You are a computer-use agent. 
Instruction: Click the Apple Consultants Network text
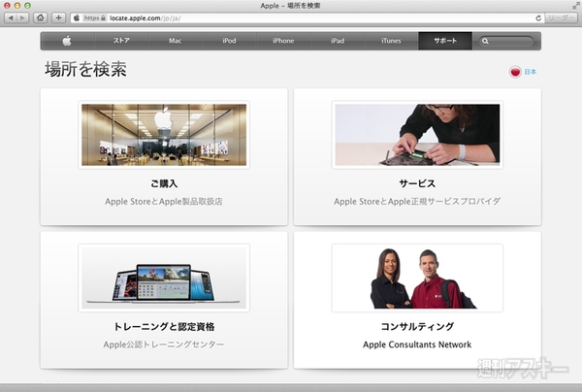coord(417,344)
